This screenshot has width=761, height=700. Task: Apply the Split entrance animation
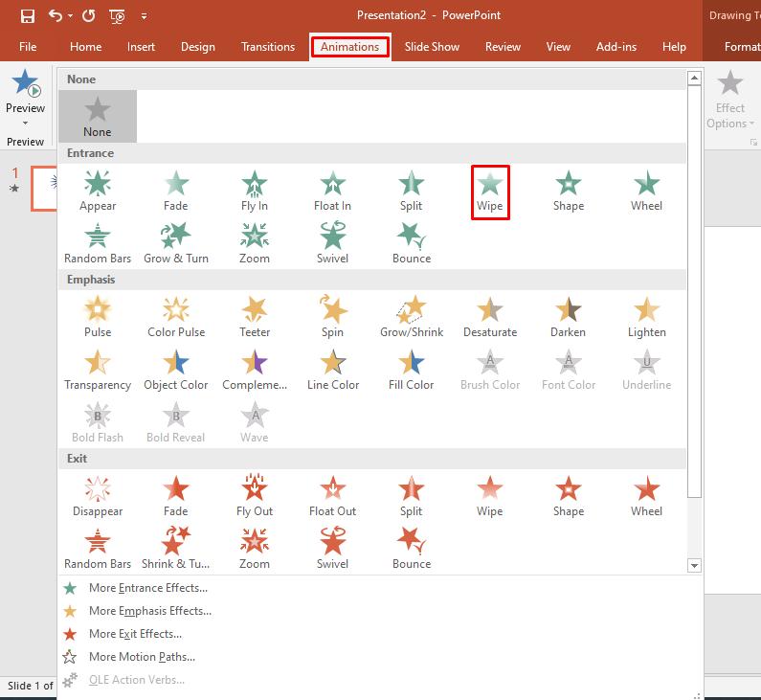pyautogui.click(x=411, y=192)
